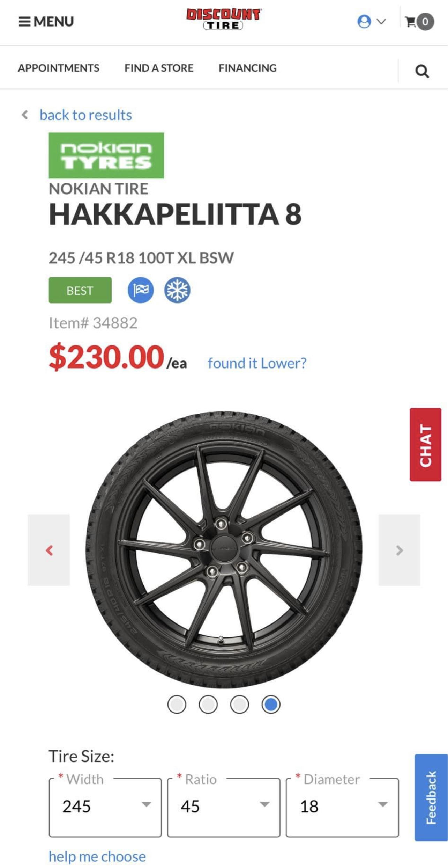Click the 'found it Lower?' link
The height and width of the screenshot is (868, 448).
(x=257, y=363)
